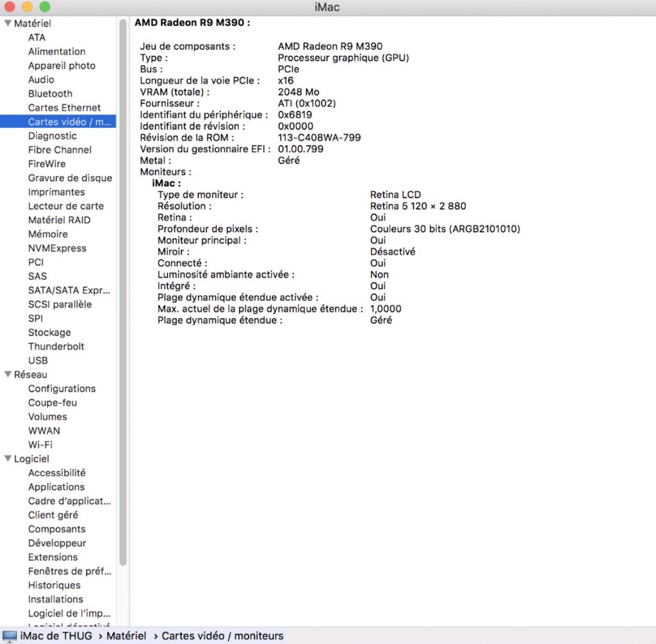Collapse the Logiciel section
This screenshot has width=656, height=644.
(8, 459)
